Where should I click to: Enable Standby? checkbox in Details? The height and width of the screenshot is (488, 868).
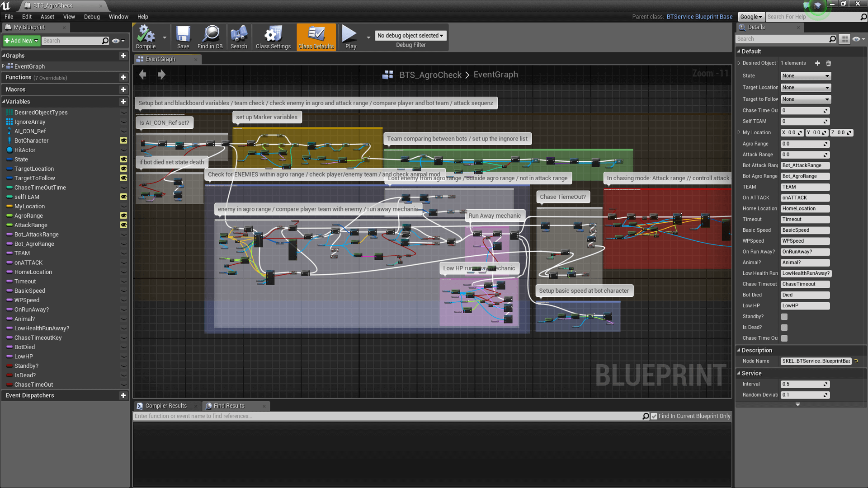pos(784,317)
